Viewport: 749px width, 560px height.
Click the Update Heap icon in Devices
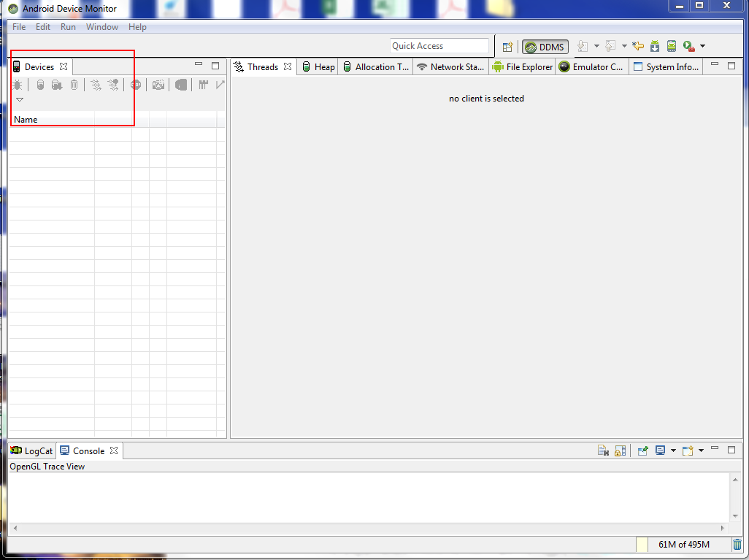[x=41, y=85]
